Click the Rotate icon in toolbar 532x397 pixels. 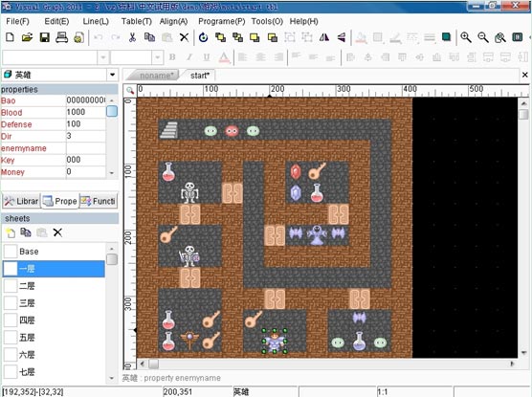tap(203, 37)
